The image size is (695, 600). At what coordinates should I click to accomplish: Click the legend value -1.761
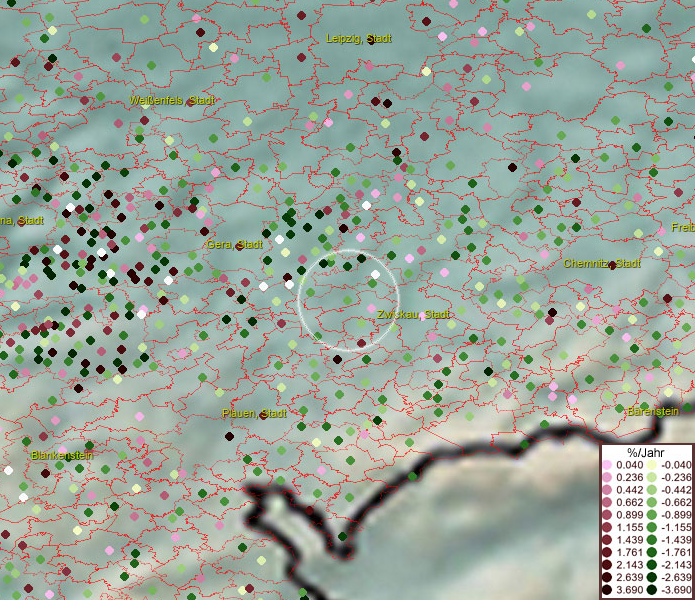click(x=676, y=553)
